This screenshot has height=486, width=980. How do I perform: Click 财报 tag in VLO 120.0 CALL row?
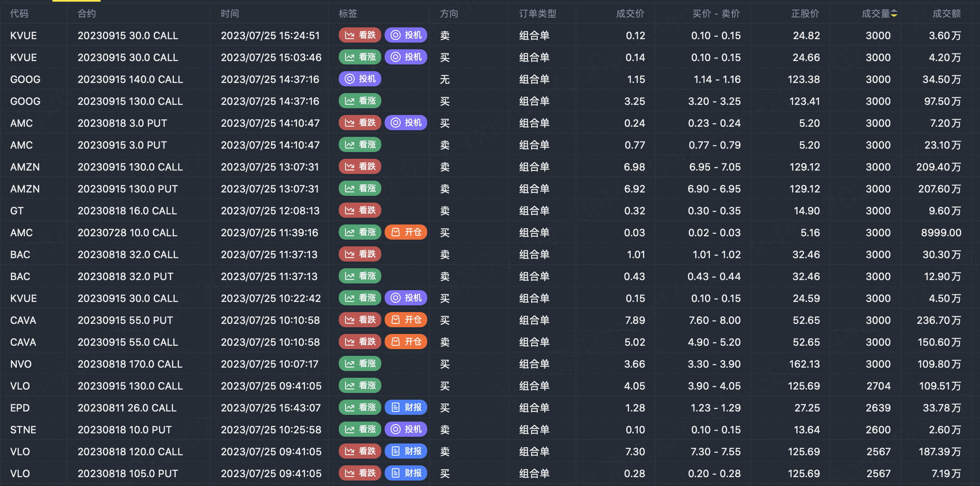[x=406, y=451]
